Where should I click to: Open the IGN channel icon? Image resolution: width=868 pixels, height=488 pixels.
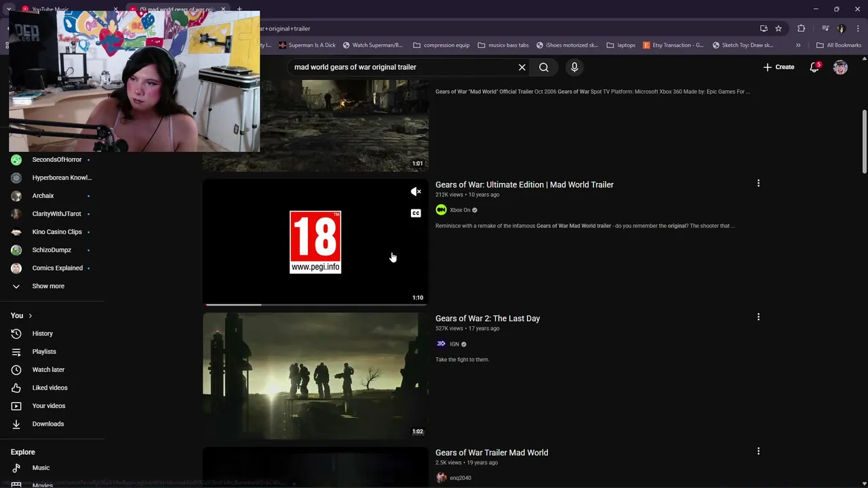click(441, 344)
